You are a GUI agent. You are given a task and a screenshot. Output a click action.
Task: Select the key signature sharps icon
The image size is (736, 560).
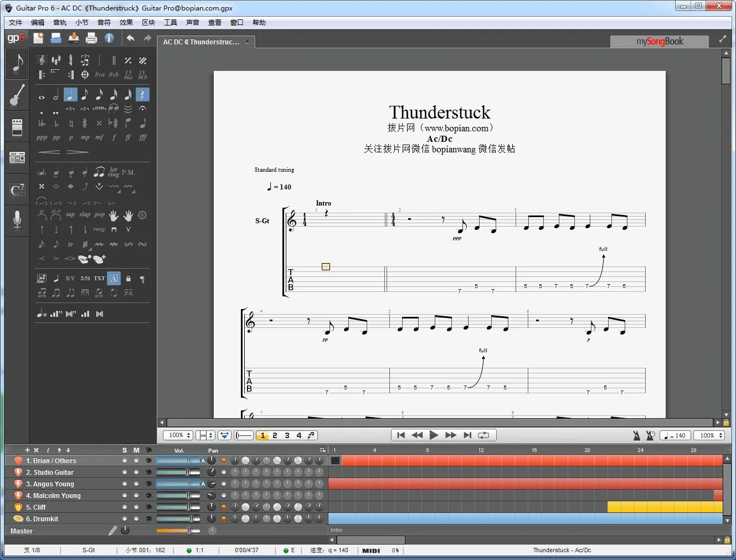tap(56, 60)
